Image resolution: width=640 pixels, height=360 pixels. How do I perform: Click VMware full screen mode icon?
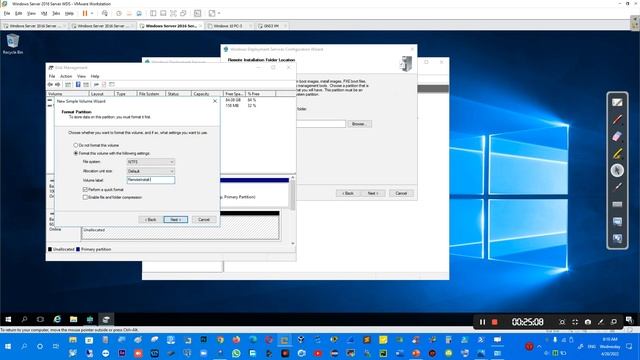click(x=173, y=13)
